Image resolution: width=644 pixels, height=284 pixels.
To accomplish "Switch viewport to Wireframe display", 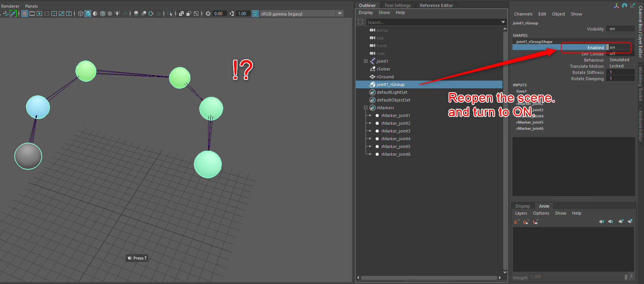I will 80,14.
